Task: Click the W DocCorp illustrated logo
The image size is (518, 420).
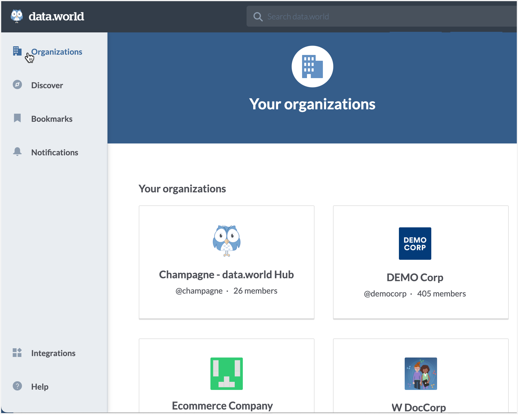Action: [x=421, y=374]
